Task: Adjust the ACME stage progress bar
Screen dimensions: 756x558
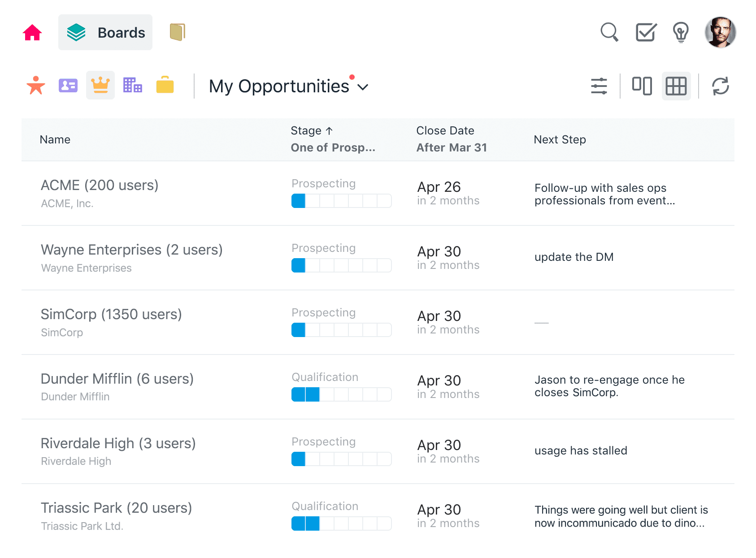Action: 341,201
